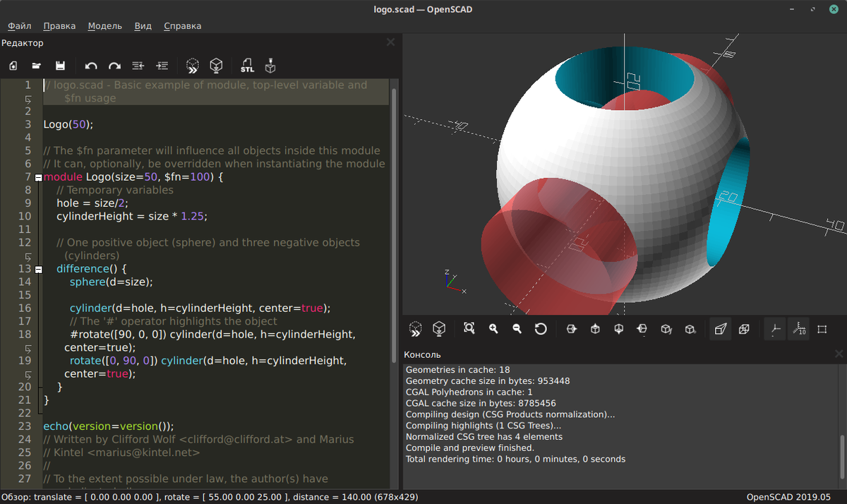Viewport: 847px width, 504px height.
Task: Click line number 16 in gutter
Action: [25, 308]
